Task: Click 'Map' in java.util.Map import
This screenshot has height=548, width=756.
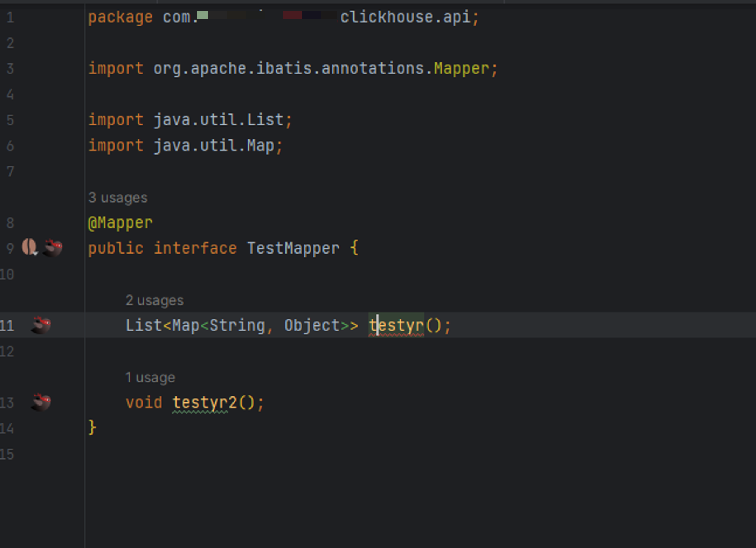Action: tap(260, 146)
